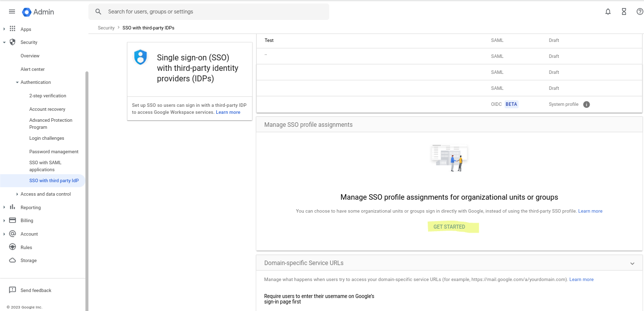Click the SSO blue shield icon
The image size is (644, 311).
[141, 57]
